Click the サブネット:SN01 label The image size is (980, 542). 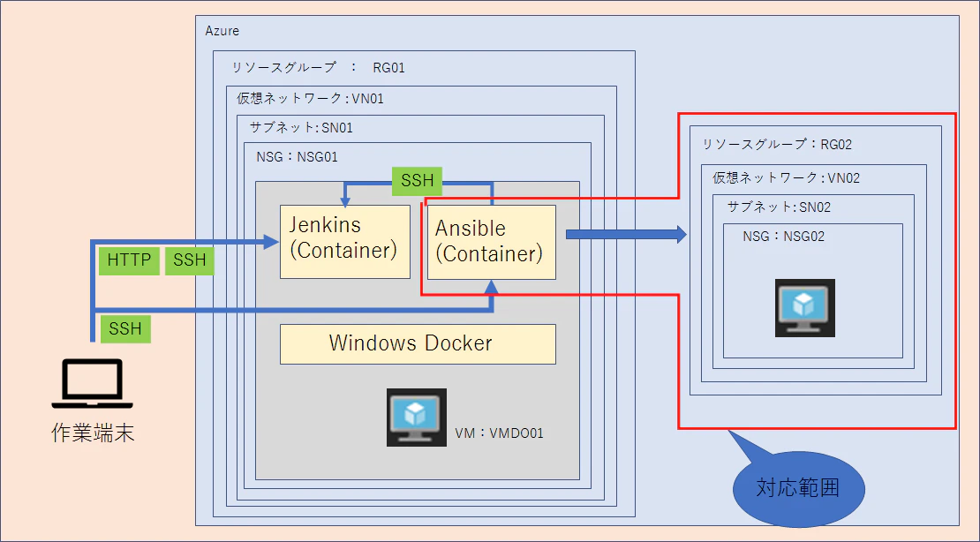tap(301, 127)
